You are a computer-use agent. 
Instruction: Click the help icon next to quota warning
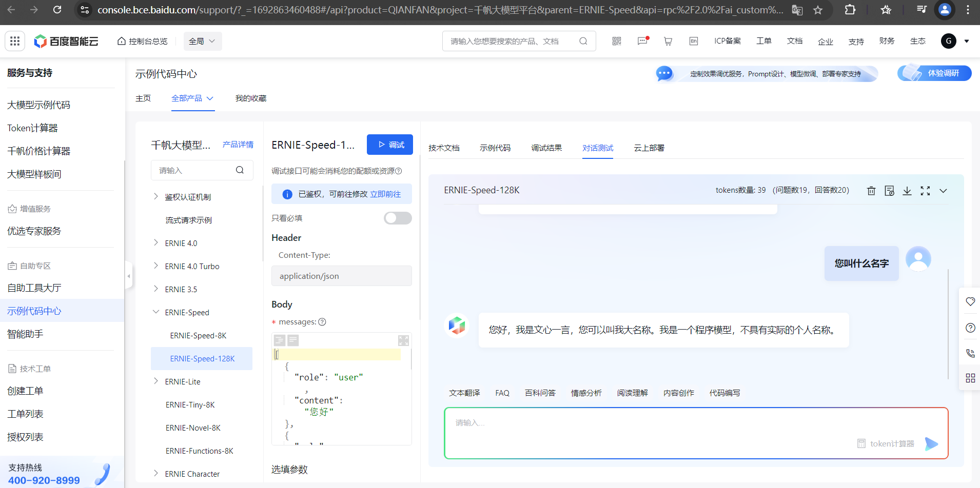pos(399,171)
